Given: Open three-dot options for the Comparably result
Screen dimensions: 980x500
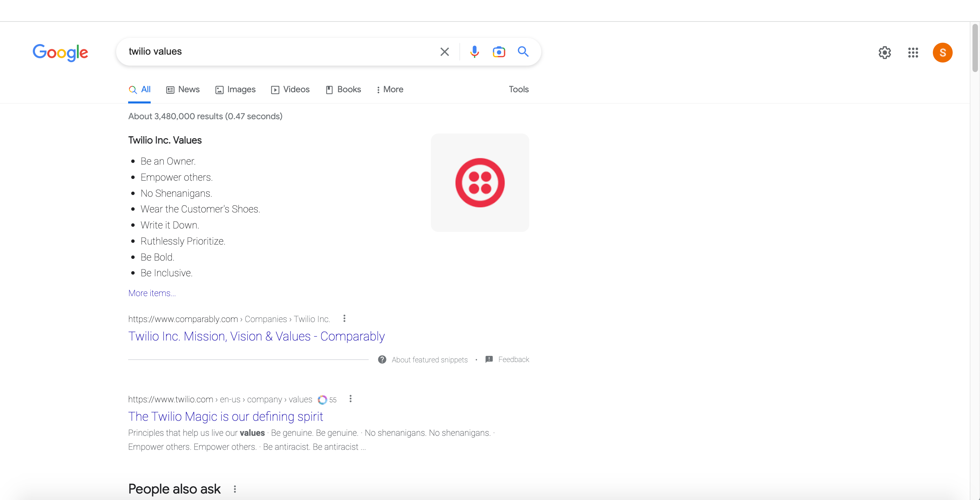Looking at the screenshot, I should tap(344, 318).
